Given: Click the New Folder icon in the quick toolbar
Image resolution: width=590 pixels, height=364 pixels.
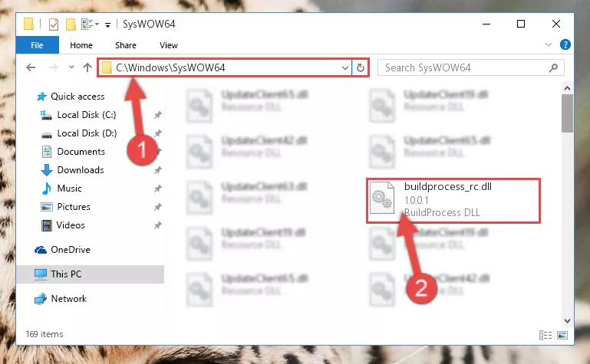Looking at the screenshot, I should [x=71, y=25].
